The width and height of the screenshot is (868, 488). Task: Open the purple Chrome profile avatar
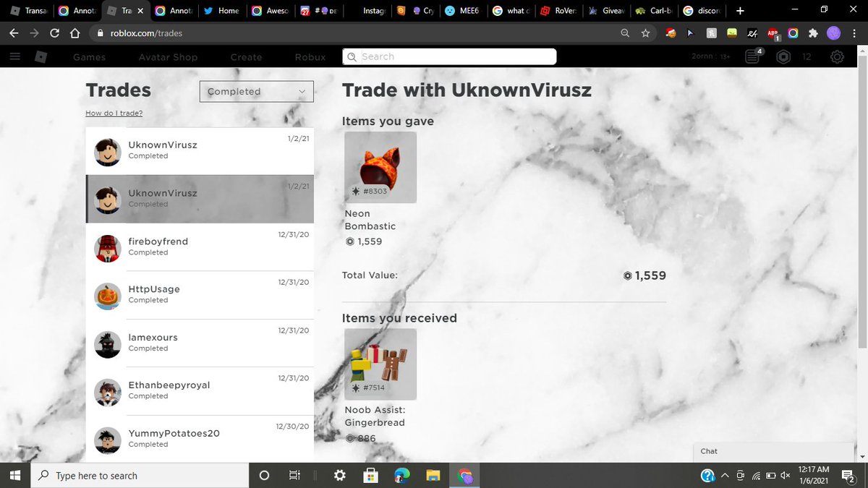[x=834, y=33]
